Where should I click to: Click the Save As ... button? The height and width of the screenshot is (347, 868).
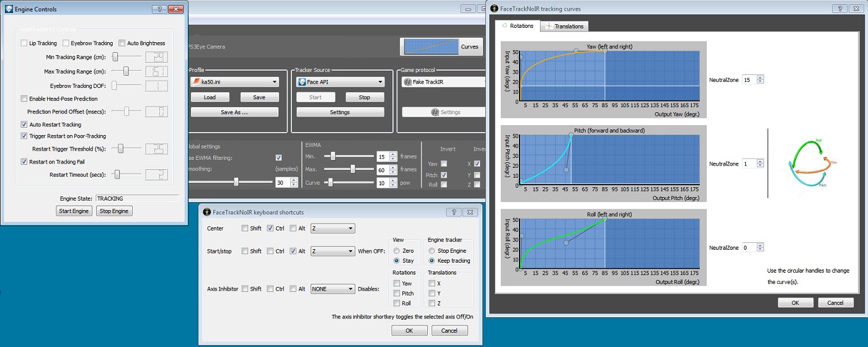tap(234, 112)
